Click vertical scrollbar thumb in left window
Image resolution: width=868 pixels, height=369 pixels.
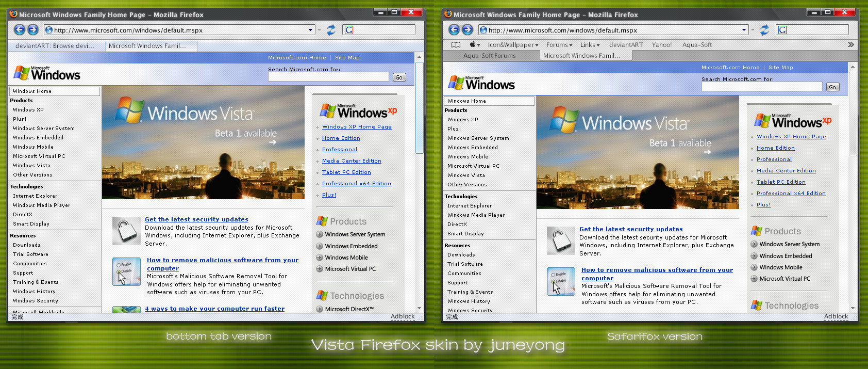coord(419,107)
